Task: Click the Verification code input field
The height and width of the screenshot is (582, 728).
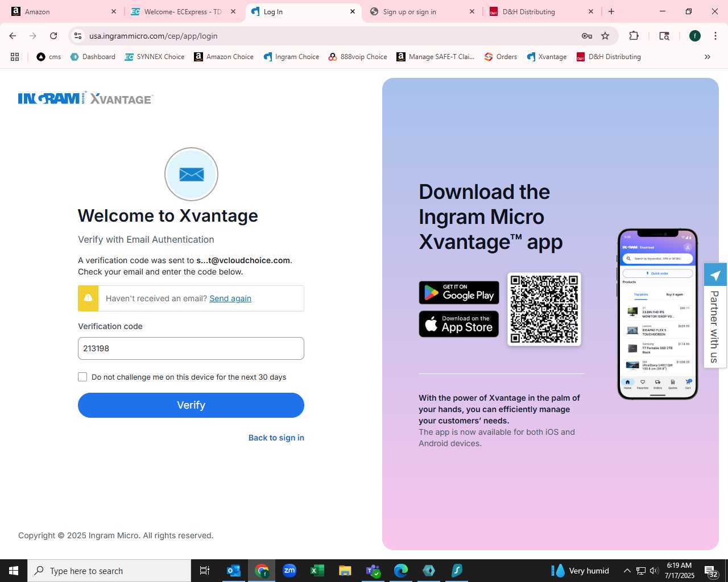Action: tap(191, 348)
